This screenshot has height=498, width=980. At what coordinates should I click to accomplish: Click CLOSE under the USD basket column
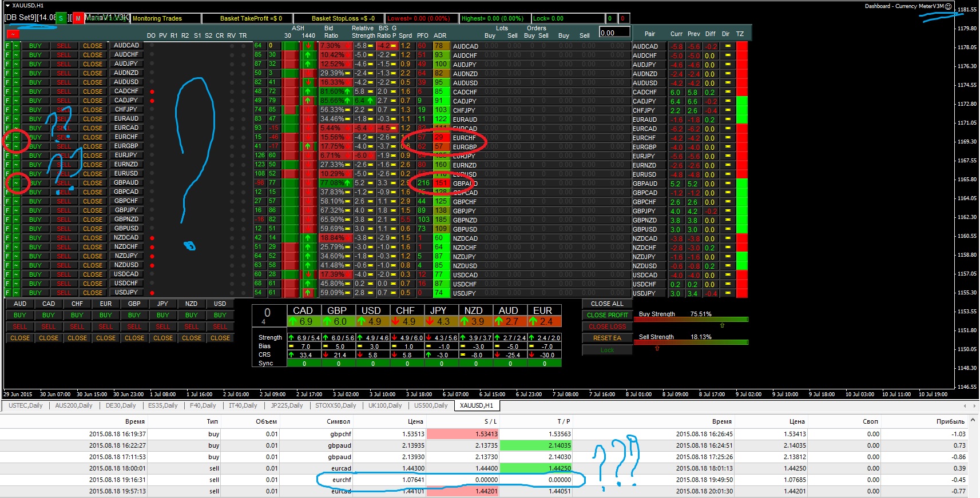[x=220, y=338]
